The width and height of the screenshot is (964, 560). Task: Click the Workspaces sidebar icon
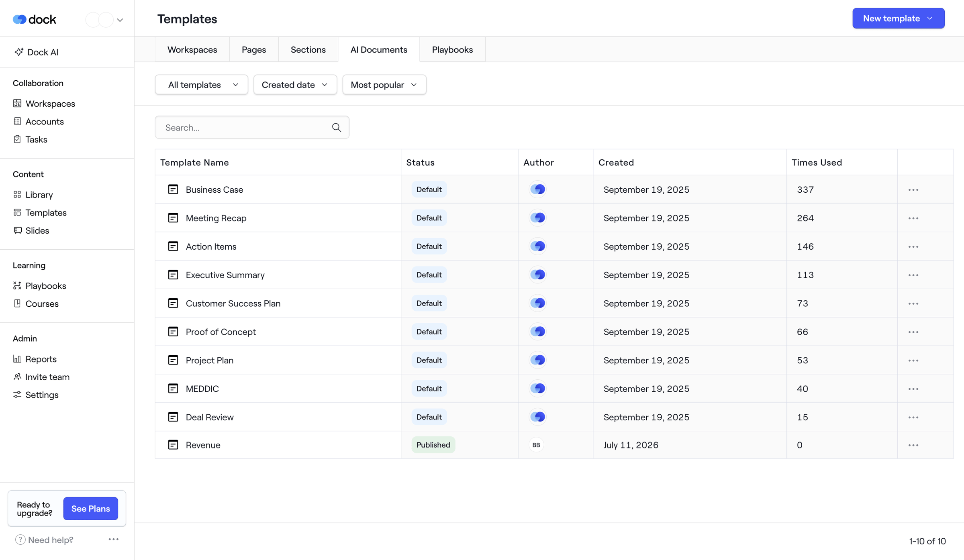[17, 104]
